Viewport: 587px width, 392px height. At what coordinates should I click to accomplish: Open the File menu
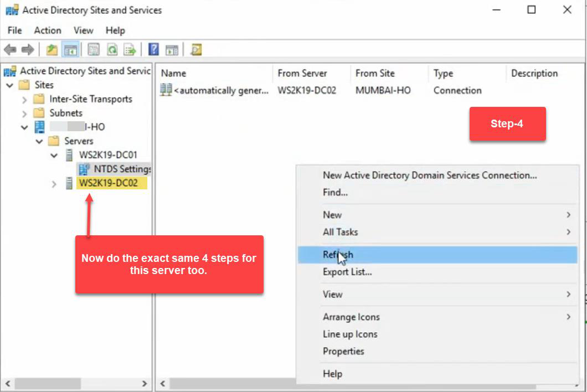pyautogui.click(x=14, y=30)
